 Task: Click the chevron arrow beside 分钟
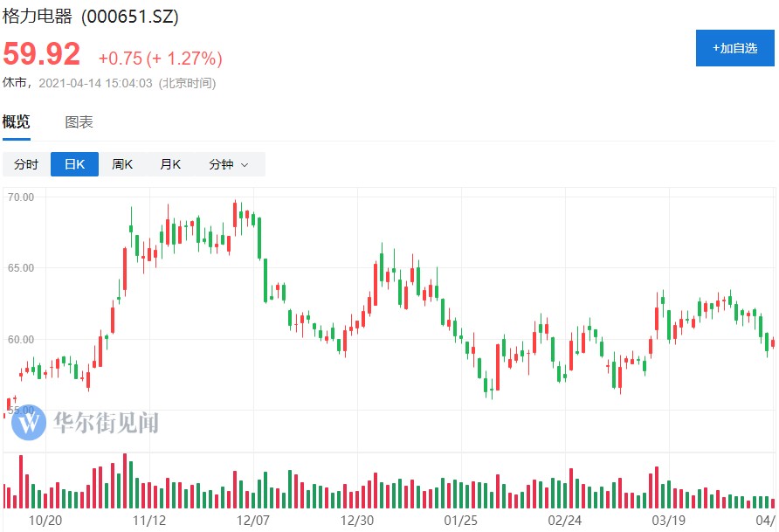point(245,165)
